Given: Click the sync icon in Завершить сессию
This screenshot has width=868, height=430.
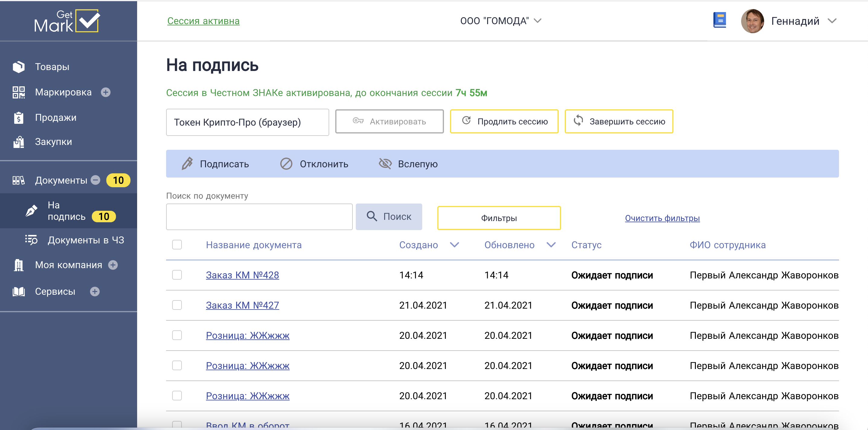Looking at the screenshot, I should click(x=579, y=120).
